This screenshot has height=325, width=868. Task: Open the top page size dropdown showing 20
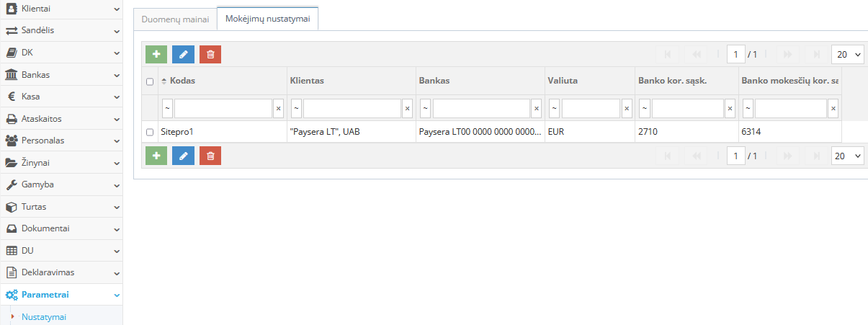pyautogui.click(x=848, y=55)
